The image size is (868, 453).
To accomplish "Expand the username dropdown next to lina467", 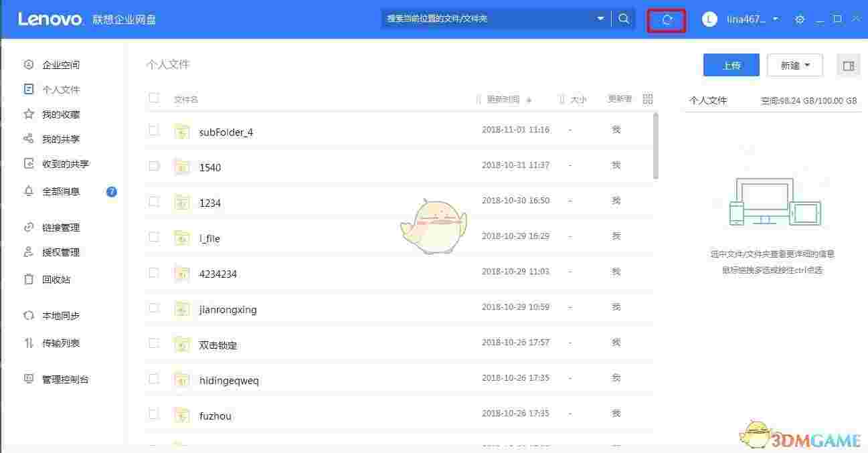I will pyautogui.click(x=774, y=19).
